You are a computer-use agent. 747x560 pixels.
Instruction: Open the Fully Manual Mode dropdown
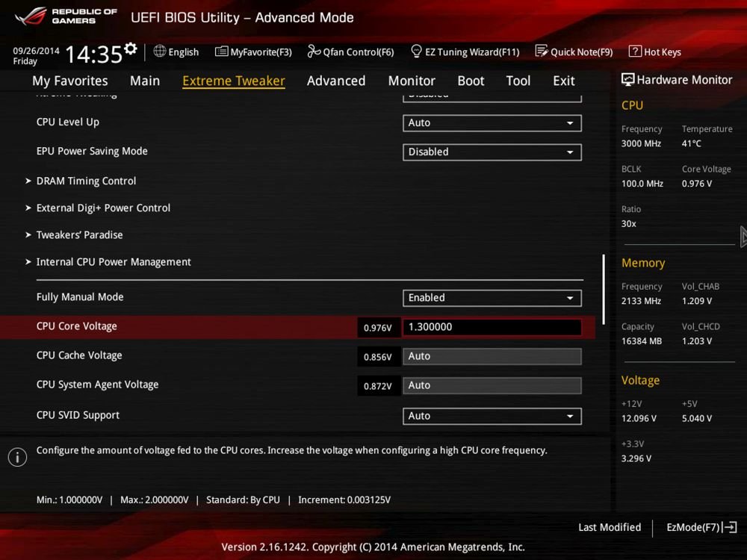pyautogui.click(x=492, y=298)
